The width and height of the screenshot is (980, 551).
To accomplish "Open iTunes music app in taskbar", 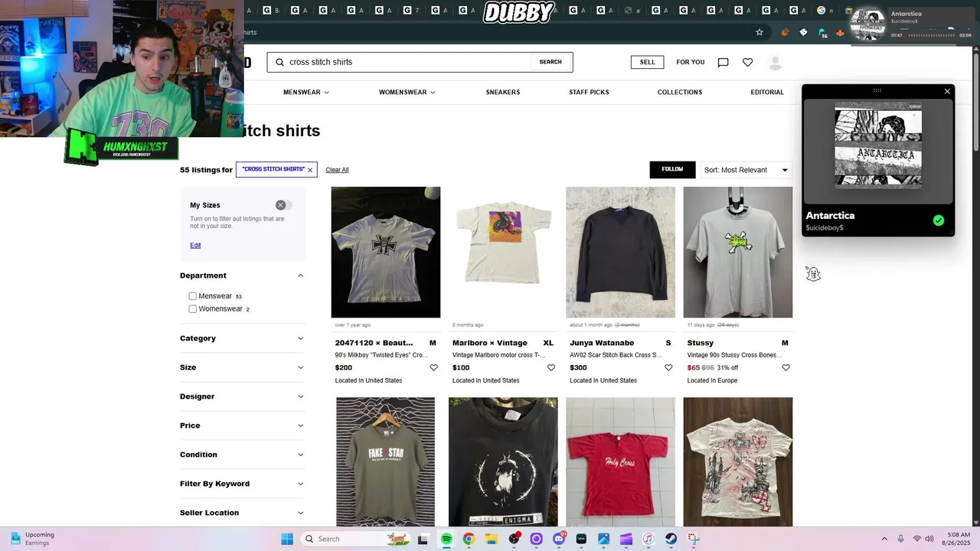I will tap(648, 539).
